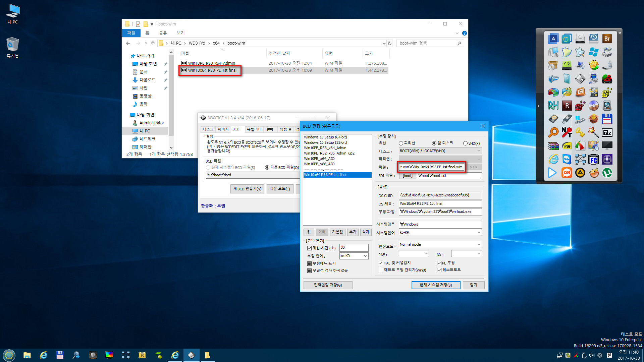Open 7-Zip from the launcher dock

[x=607, y=132]
